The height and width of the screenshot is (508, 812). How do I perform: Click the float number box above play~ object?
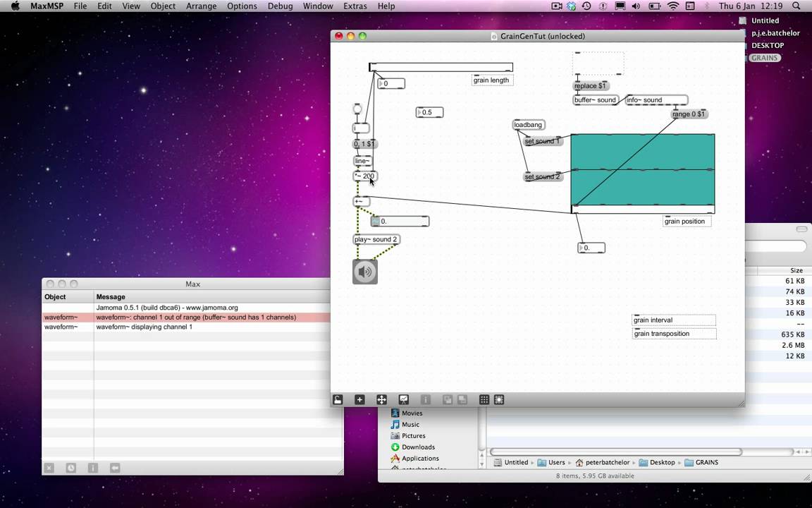point(400,222)
